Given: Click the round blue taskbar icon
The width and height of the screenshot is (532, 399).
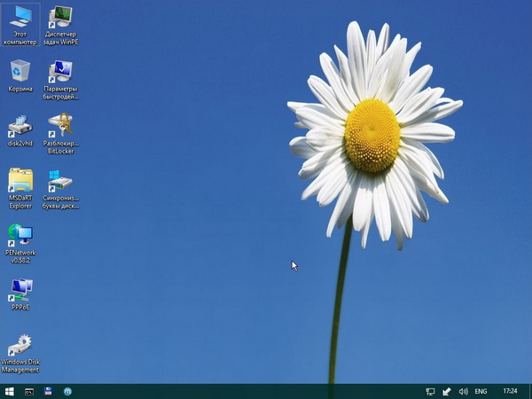Looking at the screenshot, I should pyautogui.click(x=67, y=391).
